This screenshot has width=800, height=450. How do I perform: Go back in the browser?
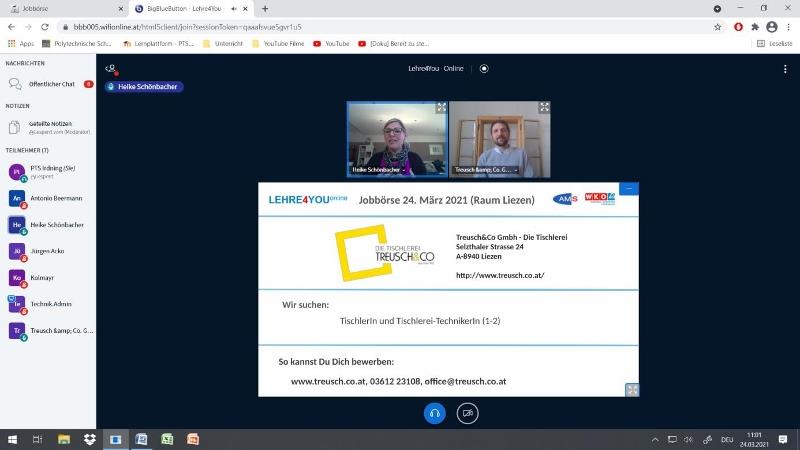click(x=11, y=27)
